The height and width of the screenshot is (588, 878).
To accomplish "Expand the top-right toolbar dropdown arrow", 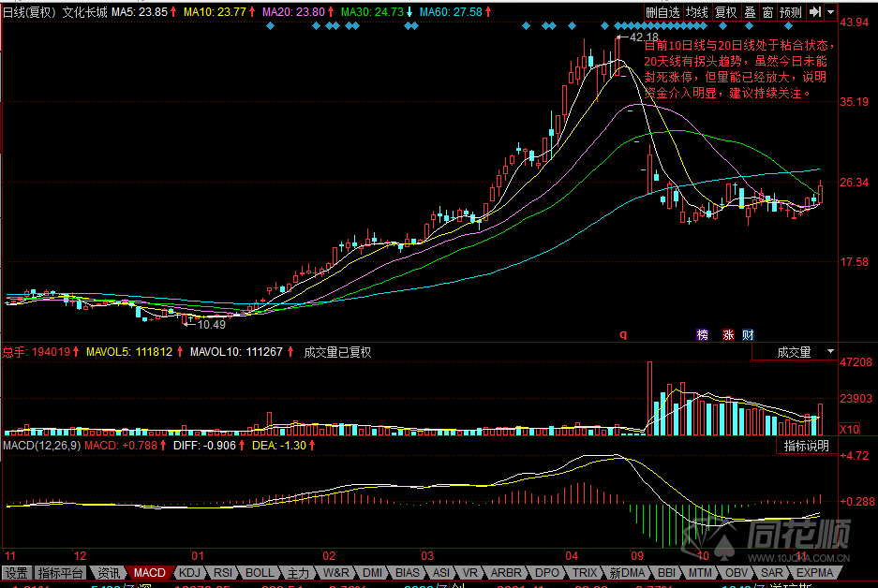I will click(830, 12).
